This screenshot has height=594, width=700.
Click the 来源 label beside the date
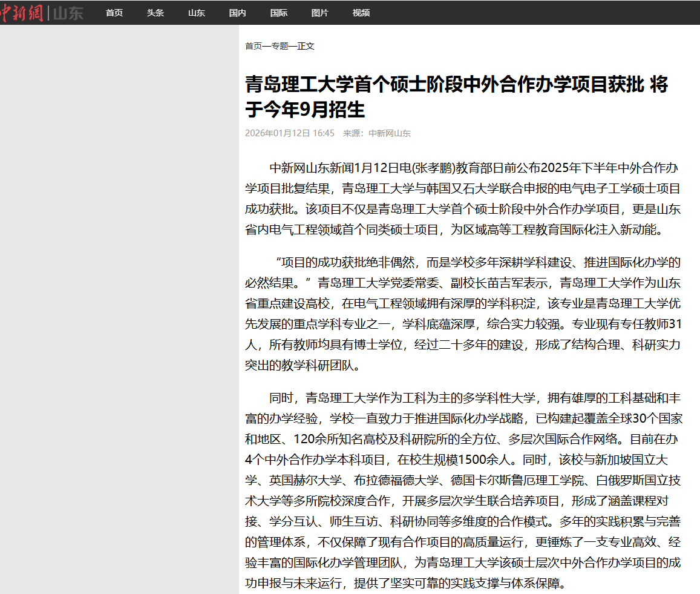[x=353, y=133]
